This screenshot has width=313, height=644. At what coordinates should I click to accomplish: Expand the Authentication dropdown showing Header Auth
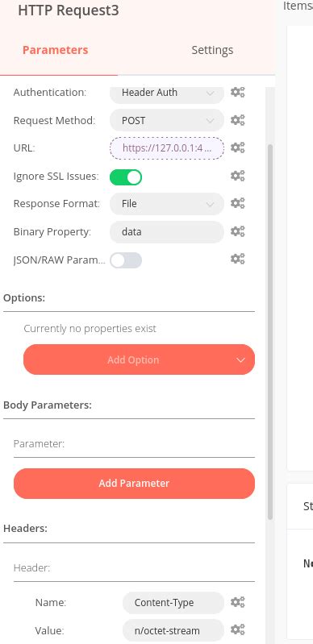pyautogui.click(x=167, y=93)
